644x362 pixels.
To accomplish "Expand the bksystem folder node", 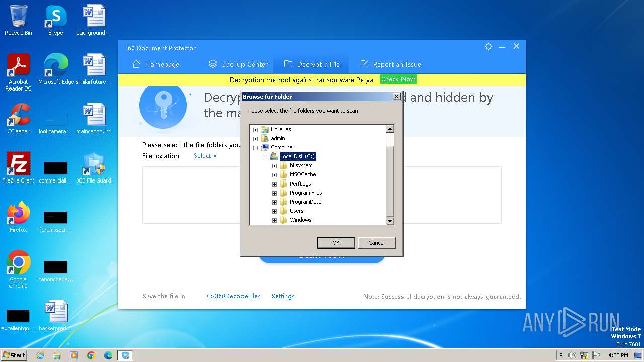I will [274, 166].
